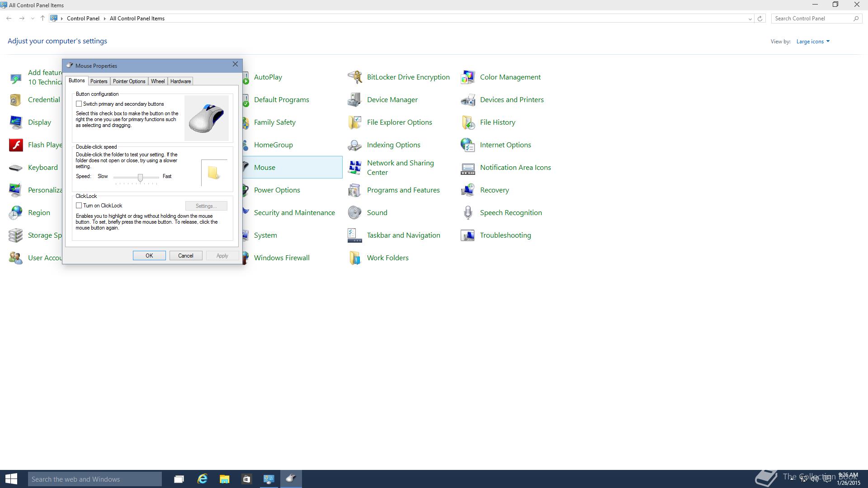This screenshot has height=488, width=868.
Task: Click the Search the web and Windows box
Action: (95, 479)
